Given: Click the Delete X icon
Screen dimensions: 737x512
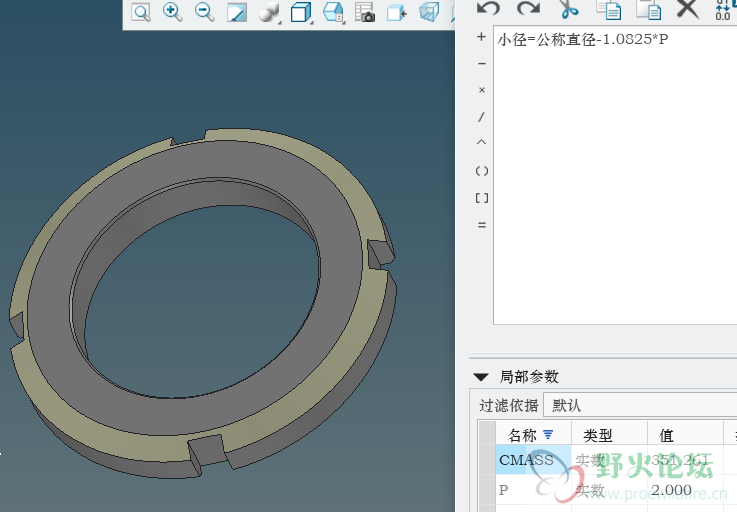Looking at the screenshot, I should pyautogui.click(x=687, y=9).
